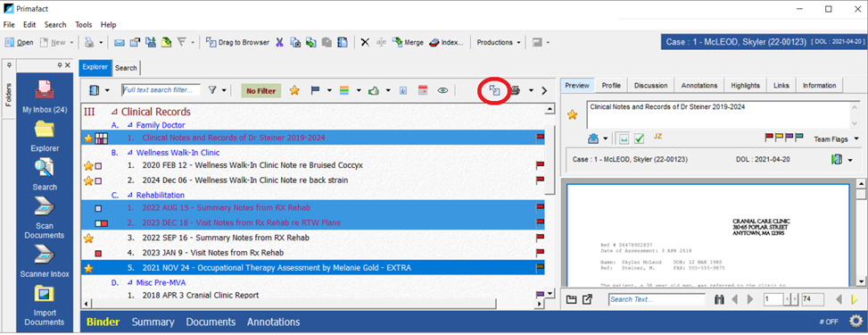Open the funnel filter dropdown arrow
The height and width of the screenshot is (335, 868).
[224, 90]
